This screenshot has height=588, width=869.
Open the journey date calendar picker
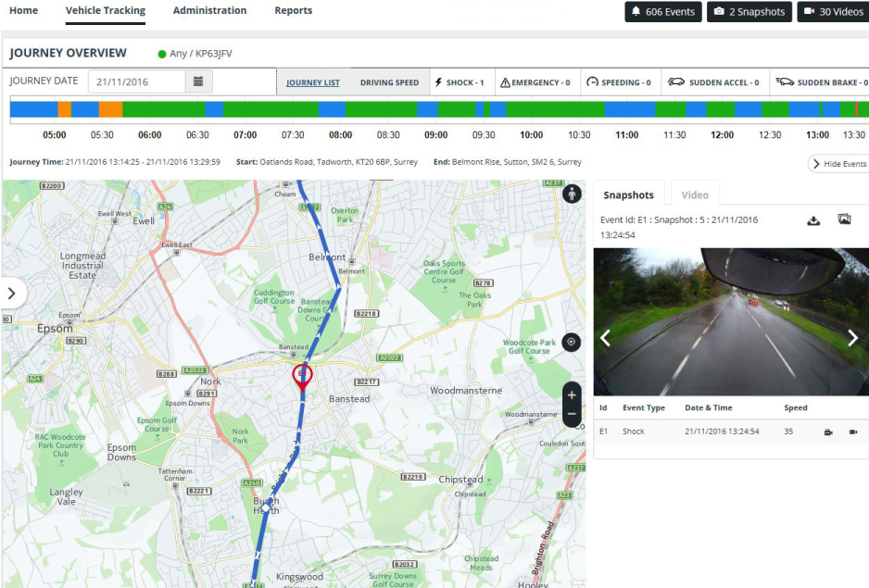pos(198,81)
